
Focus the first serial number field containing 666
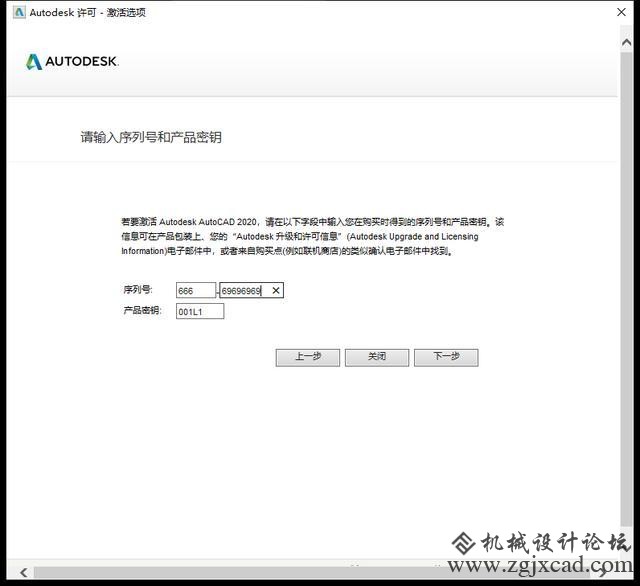195,290
